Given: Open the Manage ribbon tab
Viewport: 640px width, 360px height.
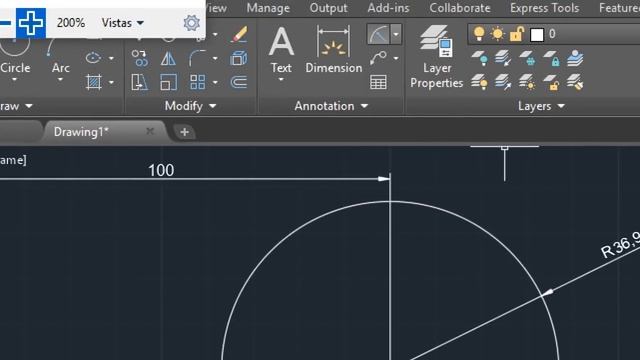Looking at the screenshot, I should pyautogui.click(x=268, y=8).
